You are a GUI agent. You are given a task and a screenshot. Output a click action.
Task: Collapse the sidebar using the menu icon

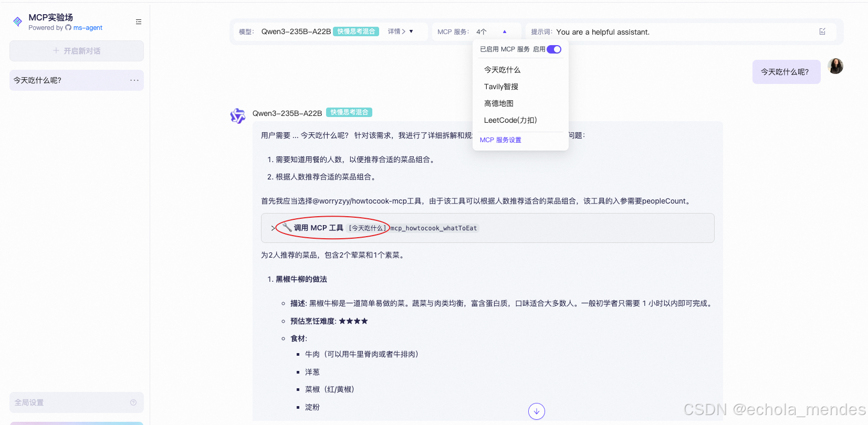[x=139, y=22]
